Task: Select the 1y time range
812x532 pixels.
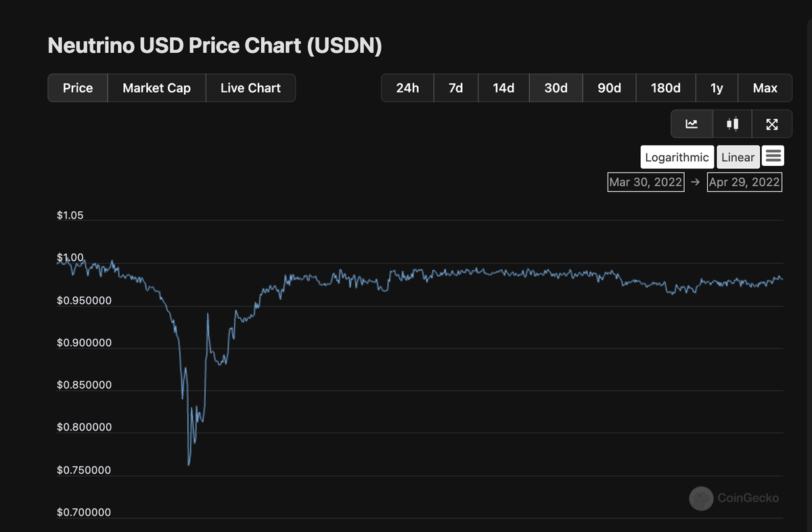Action: [x=717, y=88]
